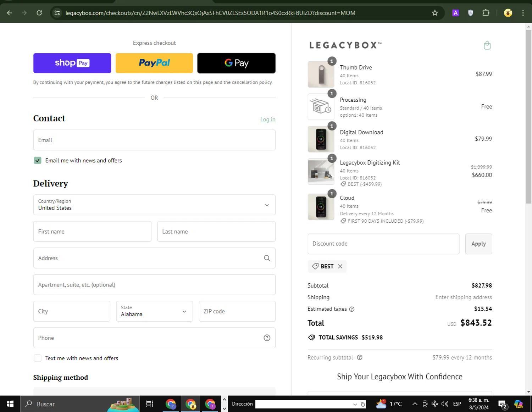Pay with Google Pay
Image resolution: width=532 pixels, height=412 pixels.
click(236, 63)
